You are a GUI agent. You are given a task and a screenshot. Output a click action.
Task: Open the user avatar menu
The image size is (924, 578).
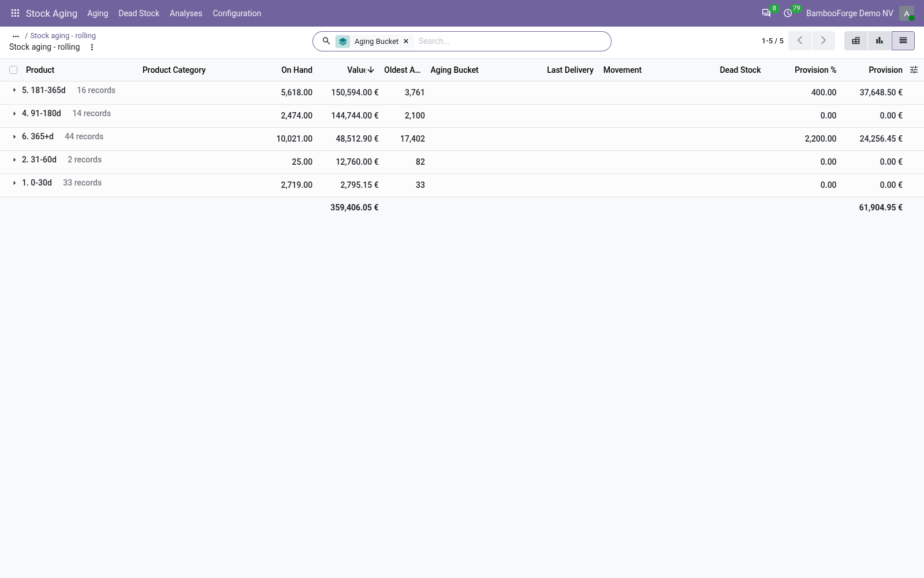coord(906,13)
